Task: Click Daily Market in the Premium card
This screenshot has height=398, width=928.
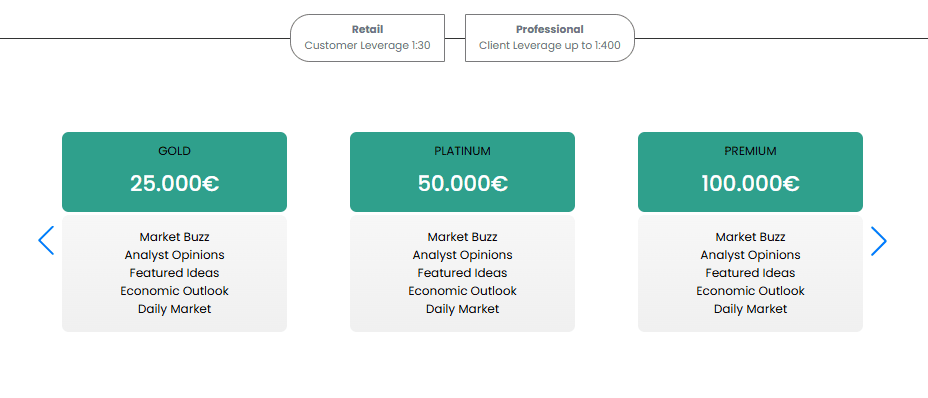Action: pos(750,309)
